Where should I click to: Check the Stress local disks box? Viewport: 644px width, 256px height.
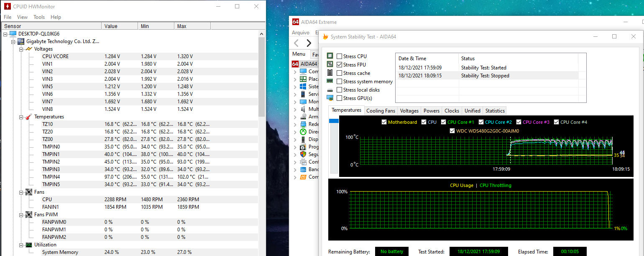tap(340, 90)
